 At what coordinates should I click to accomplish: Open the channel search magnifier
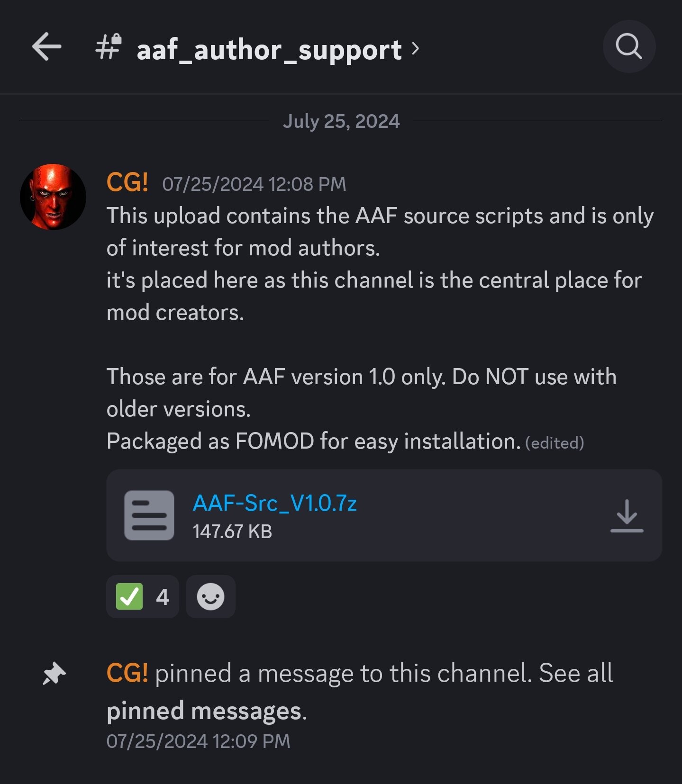pyautogui.click(x=628, y=46)
